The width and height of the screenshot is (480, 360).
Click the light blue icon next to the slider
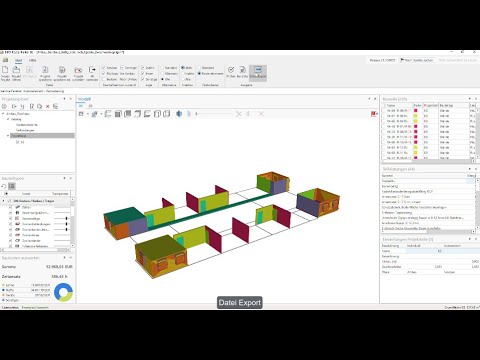pyautogui.click(x=189, y=114)
